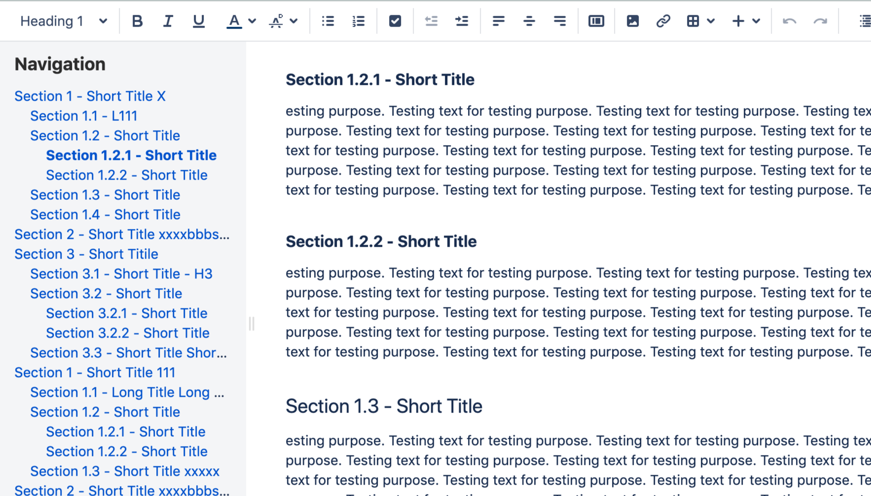Click the text color letter A
The height and width of the screenshot is (496, 871).
pos(234,21)
